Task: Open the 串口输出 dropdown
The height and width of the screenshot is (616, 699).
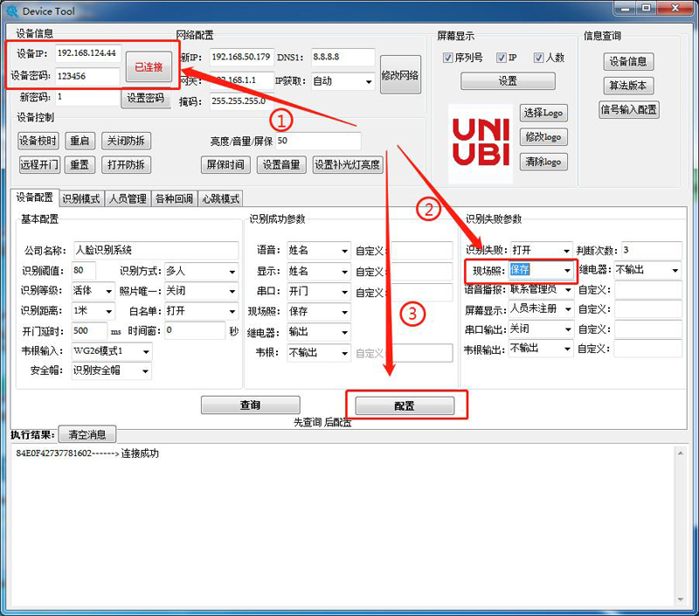Action: pyautogui.click(x=541, y=329)
